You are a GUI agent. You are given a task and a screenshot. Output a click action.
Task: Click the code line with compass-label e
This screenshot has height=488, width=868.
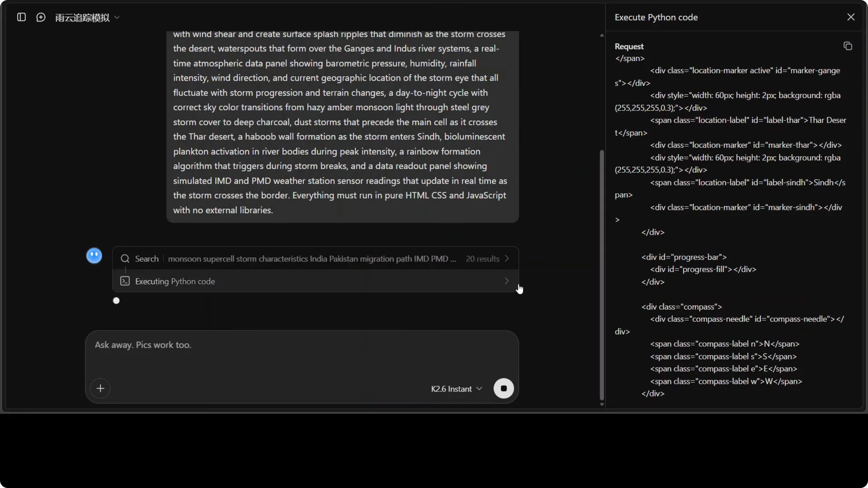pos(724,369)
